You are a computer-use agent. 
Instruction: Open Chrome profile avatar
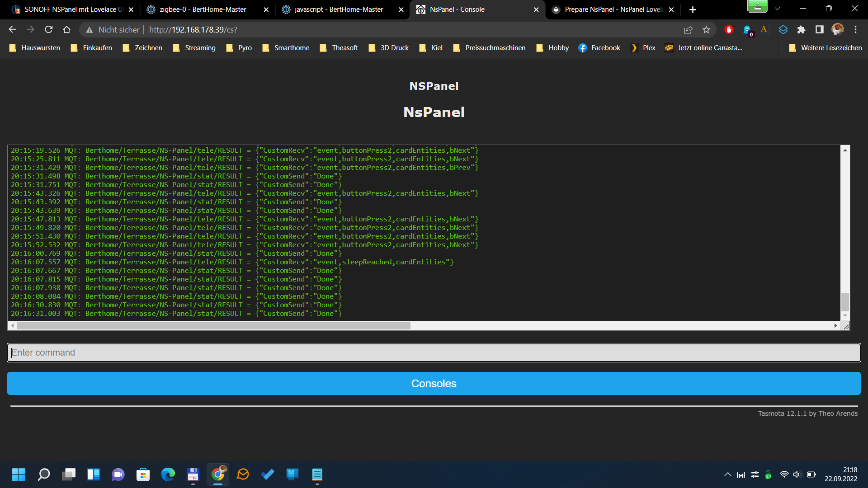click(837, 30)
